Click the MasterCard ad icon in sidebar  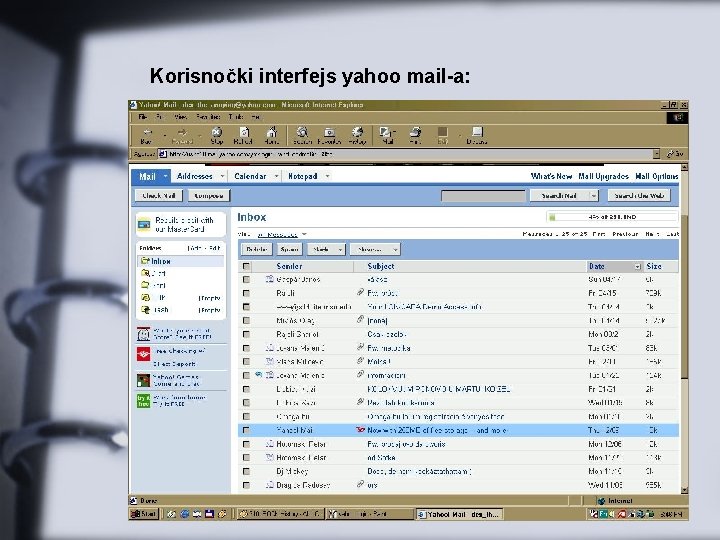(x=144, y=224)
